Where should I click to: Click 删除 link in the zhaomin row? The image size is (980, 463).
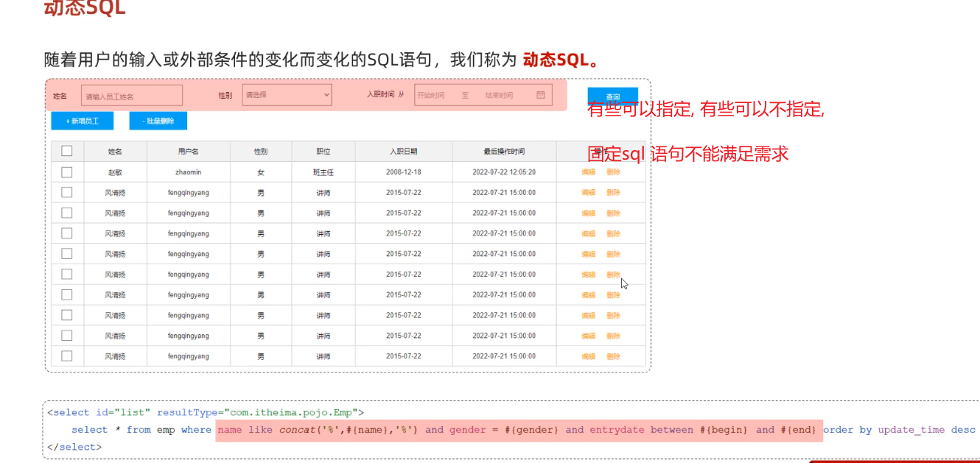(613, 172)
